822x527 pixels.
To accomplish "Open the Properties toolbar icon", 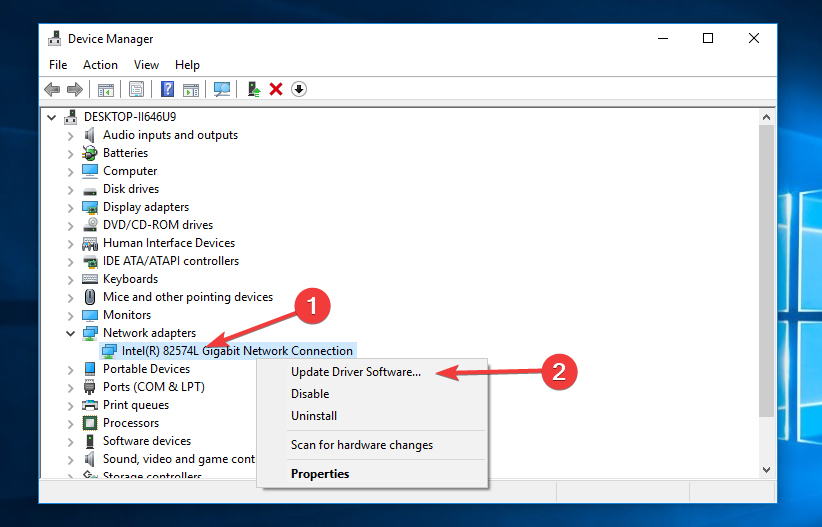I will 136,90.
